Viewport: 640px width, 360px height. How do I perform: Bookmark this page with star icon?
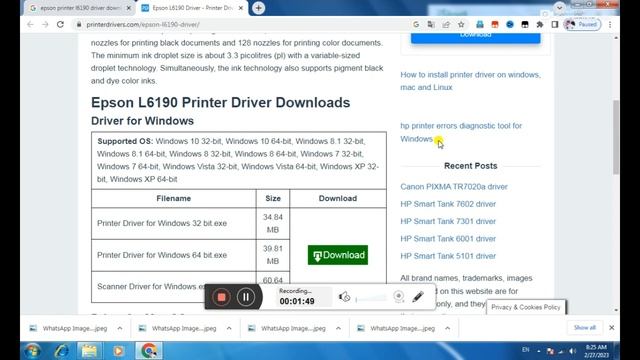461,24
